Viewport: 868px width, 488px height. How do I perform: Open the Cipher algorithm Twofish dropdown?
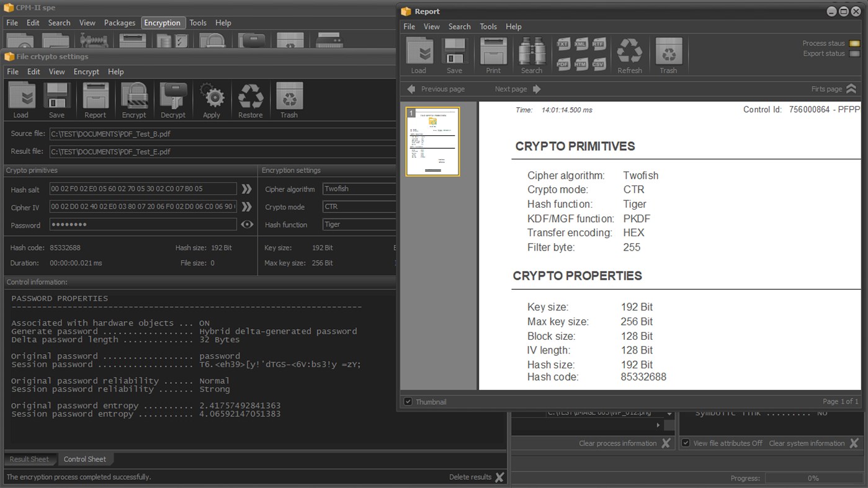[359, 189]
